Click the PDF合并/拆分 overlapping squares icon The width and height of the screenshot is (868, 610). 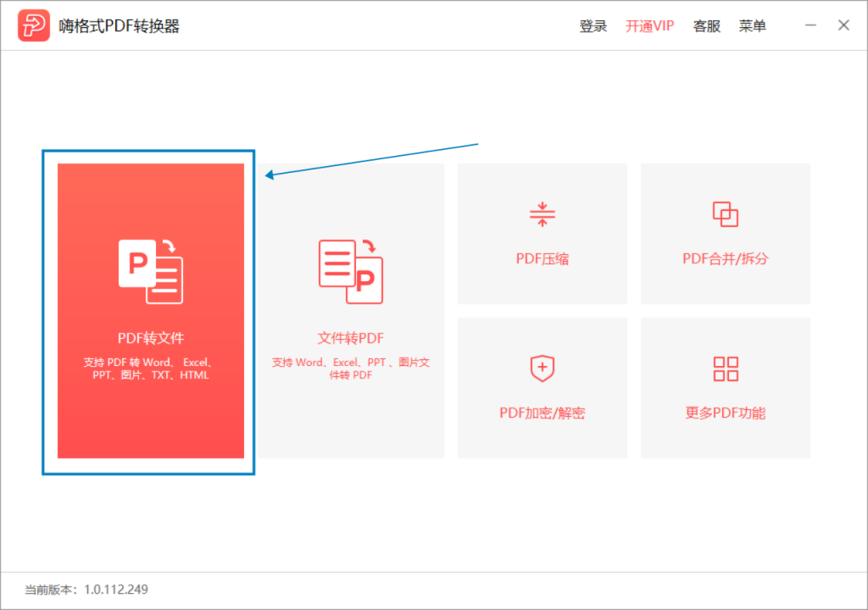coord(726,214)
